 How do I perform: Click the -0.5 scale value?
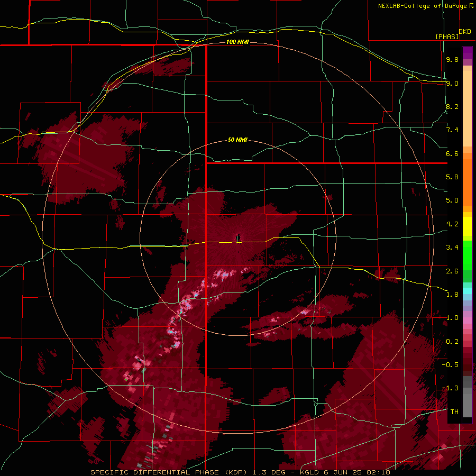(450, 365)
